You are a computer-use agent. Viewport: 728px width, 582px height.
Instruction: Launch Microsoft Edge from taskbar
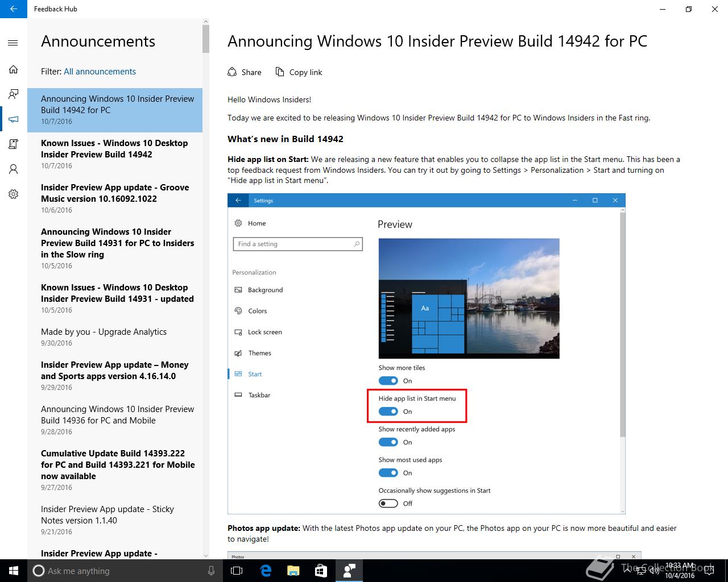[266, 571]
